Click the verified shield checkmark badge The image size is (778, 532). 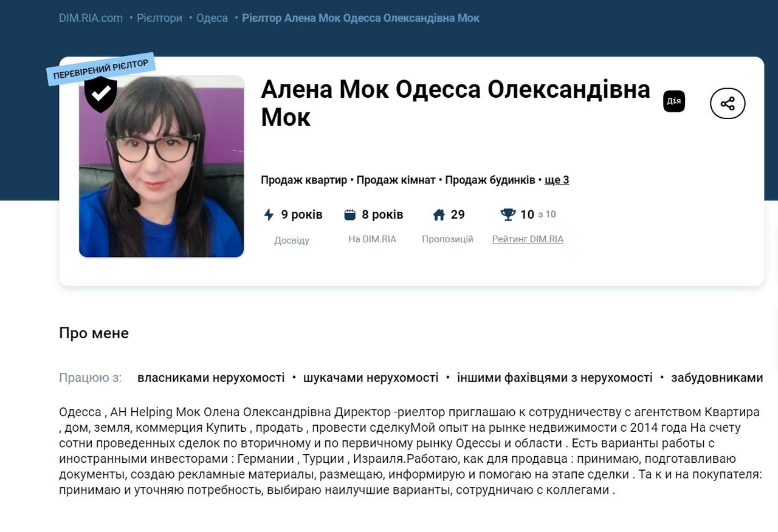[x=101, y=94]
